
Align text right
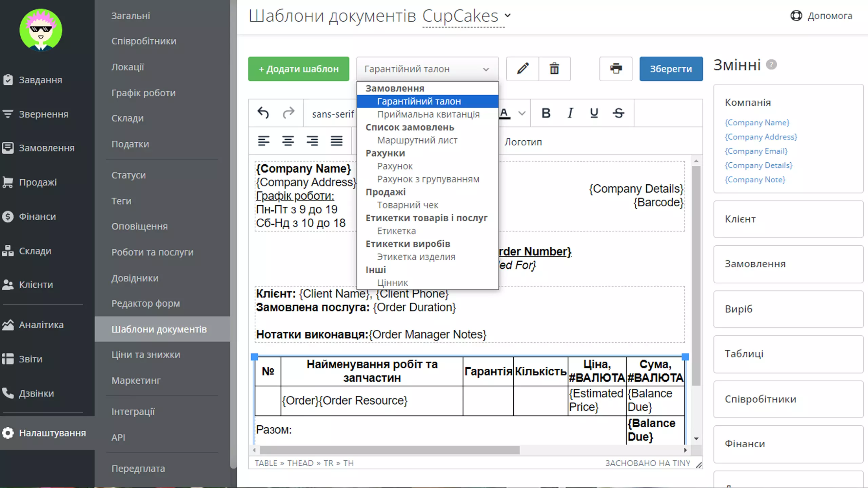coord(312,141)
